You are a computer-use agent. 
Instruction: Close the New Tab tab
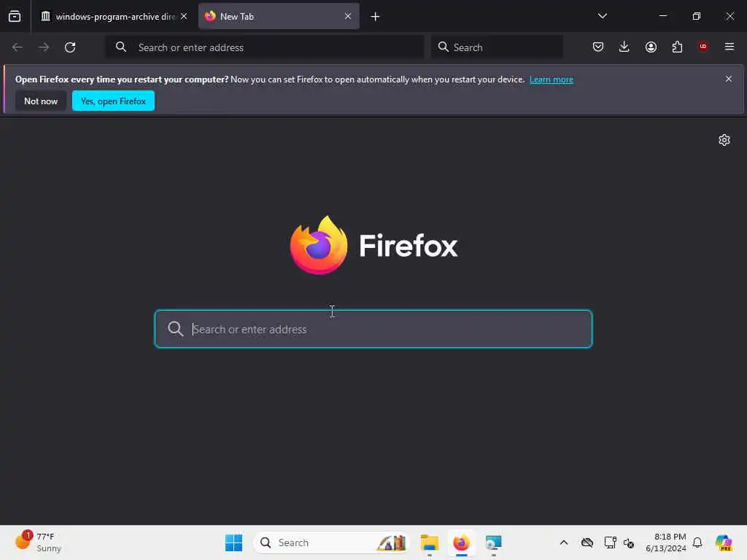348,16
